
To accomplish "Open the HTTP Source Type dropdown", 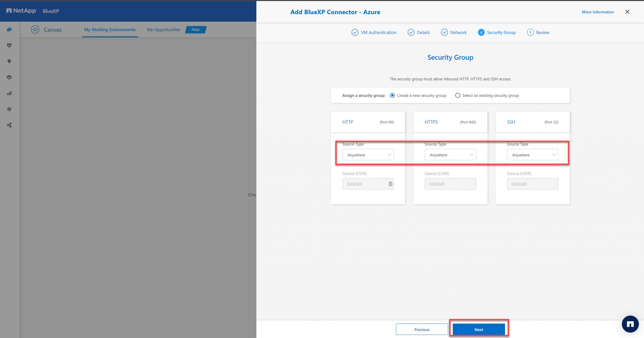I will click(x=368, y=155).
